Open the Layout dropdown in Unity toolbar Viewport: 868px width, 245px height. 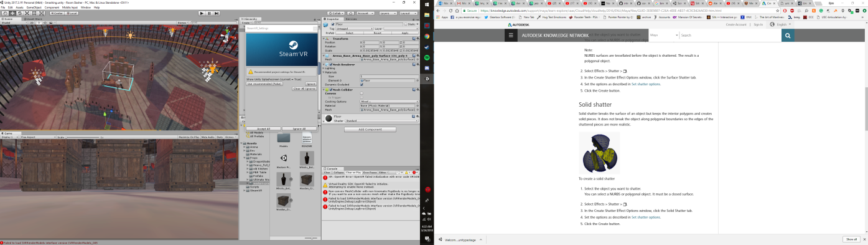point(408,13)
